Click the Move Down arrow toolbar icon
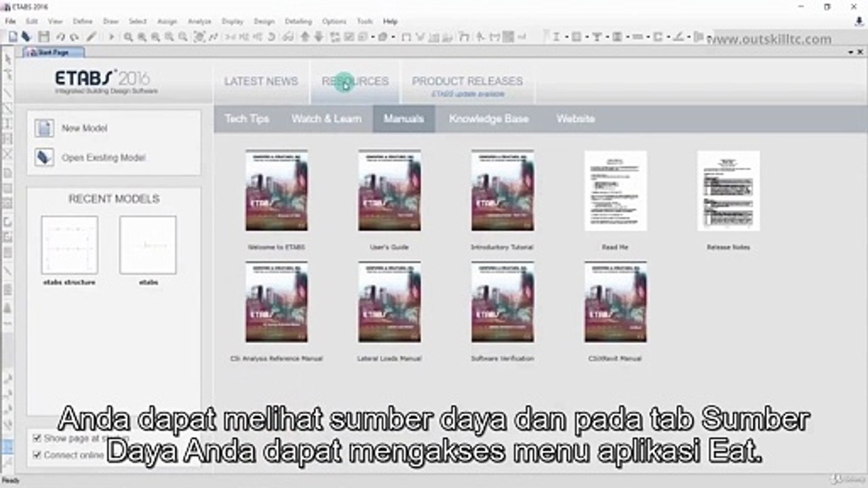Image resolution: width=868 pixels, height=488 pixels. click(x=319, y=37)
